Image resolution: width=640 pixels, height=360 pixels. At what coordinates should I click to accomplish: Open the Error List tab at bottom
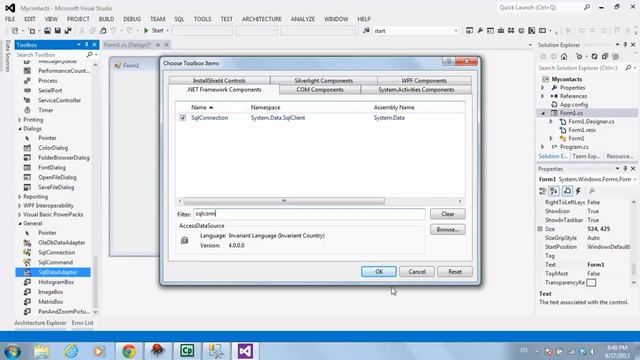[82, 323]
